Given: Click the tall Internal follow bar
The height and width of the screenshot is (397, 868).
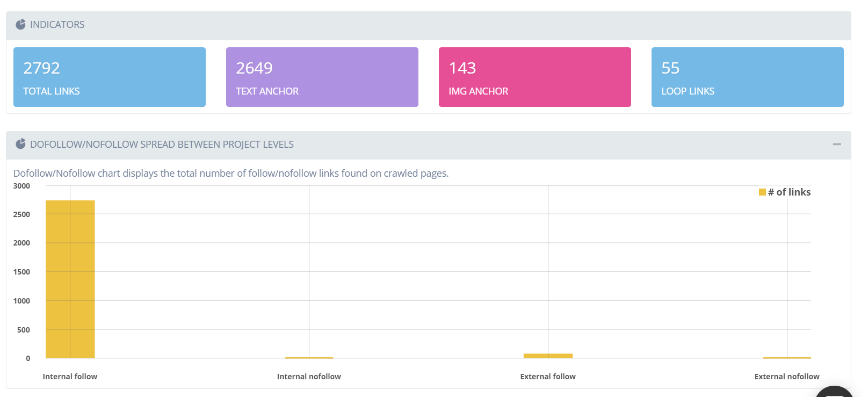Looking at the screenshot, I should [x=70, y=279].
